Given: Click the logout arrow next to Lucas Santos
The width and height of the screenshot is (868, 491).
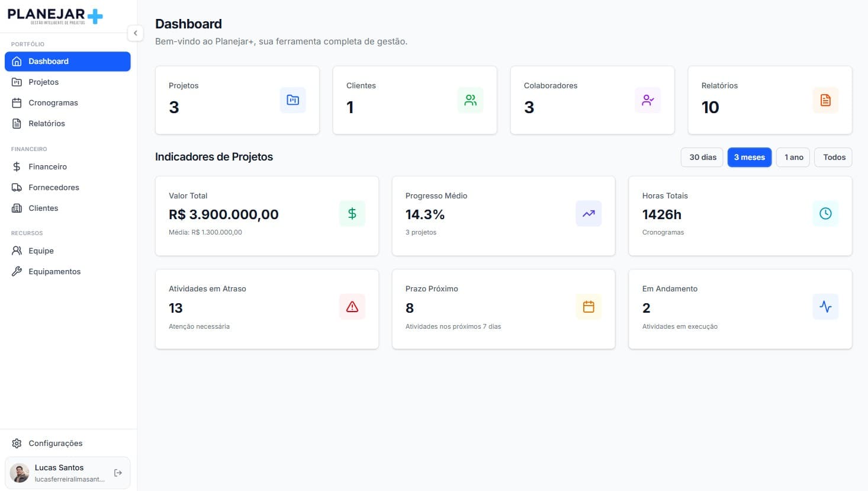Looking at the screenshot, I should [x=118, y=472].
